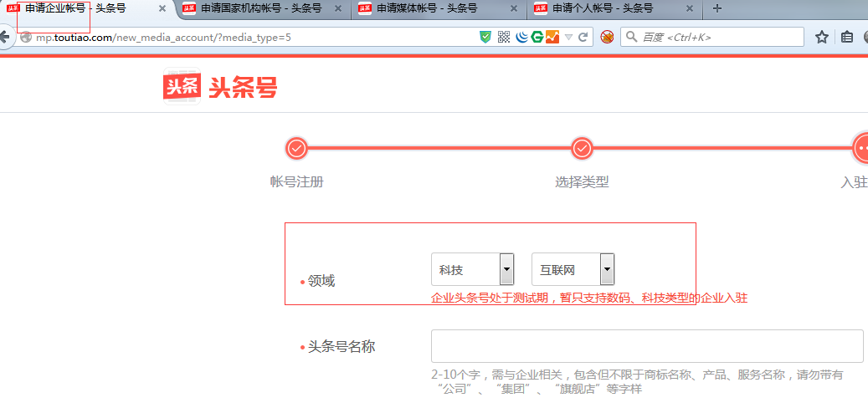Switch to 申请个人帐号 tab
This screenshot has width=868, height=408.
[x=603, y=9]
